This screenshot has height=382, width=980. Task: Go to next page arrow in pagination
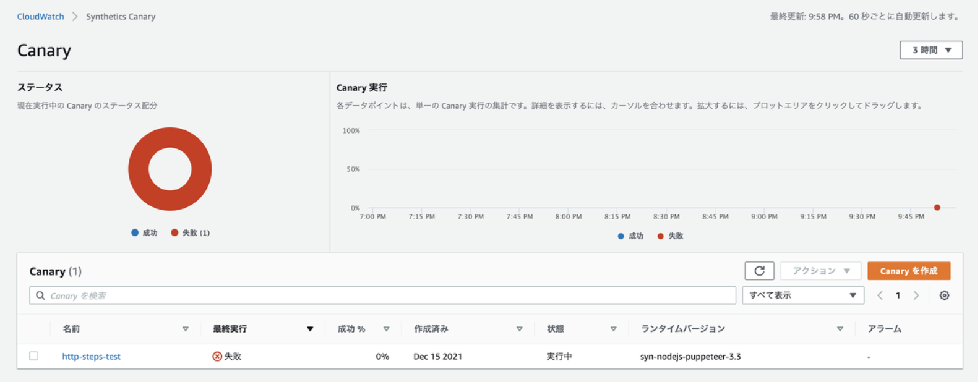point(916,295)
